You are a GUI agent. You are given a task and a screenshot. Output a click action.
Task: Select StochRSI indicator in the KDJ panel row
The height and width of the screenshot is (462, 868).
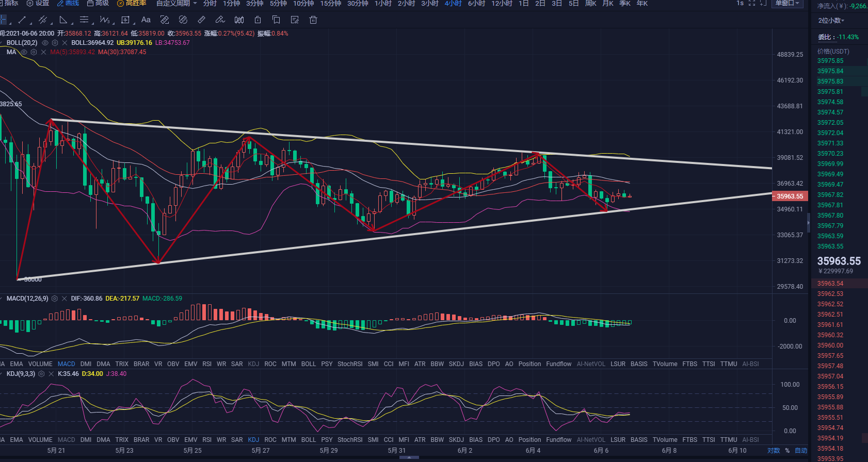tap(350, 440)
